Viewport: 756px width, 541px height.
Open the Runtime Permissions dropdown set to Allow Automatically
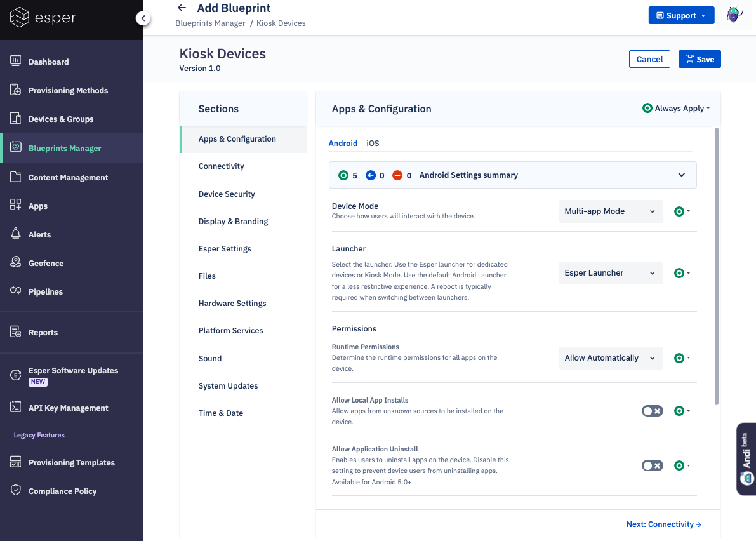point(611,357)
